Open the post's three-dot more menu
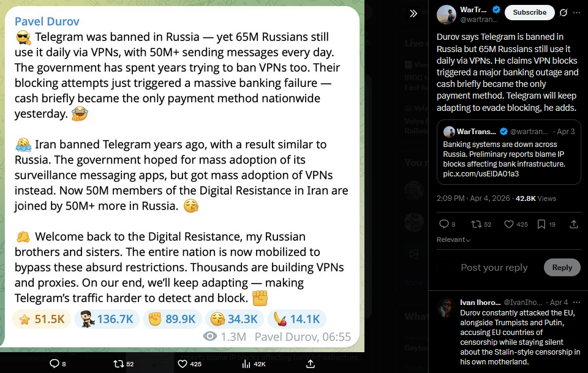Image resolution: width=588 pixels, height=373 pixels. (x=576, y=13)
